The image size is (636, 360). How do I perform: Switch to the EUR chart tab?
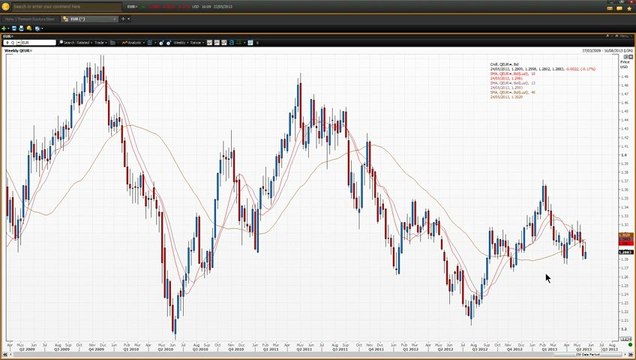[x=89, y=19]
